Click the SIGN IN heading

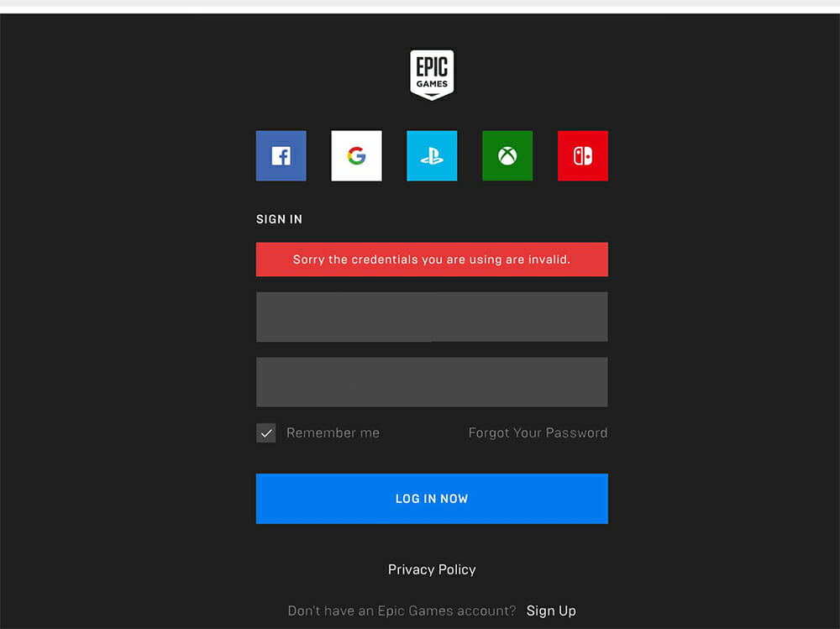click(279, 219)
